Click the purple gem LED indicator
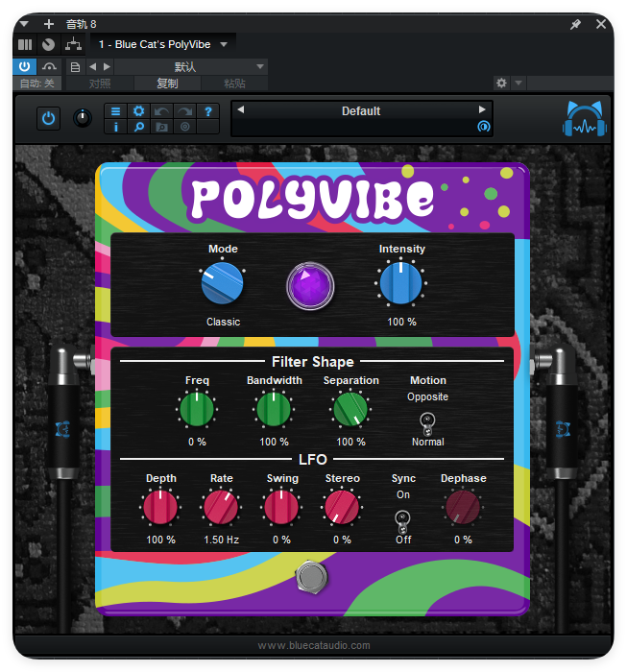 (310, 286)
